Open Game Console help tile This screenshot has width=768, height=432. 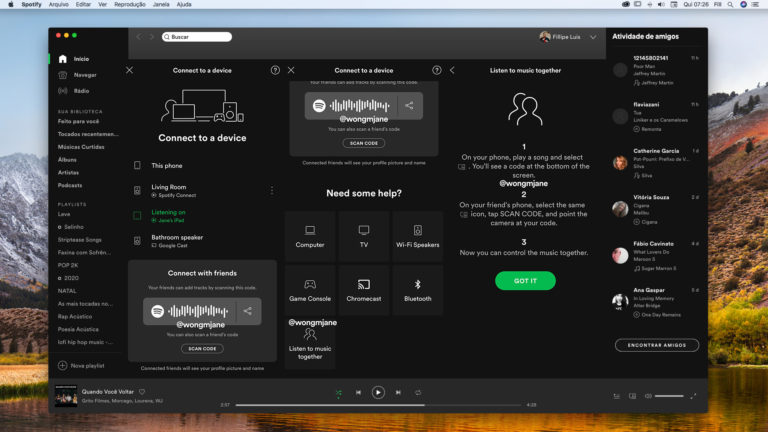point(310,290)
